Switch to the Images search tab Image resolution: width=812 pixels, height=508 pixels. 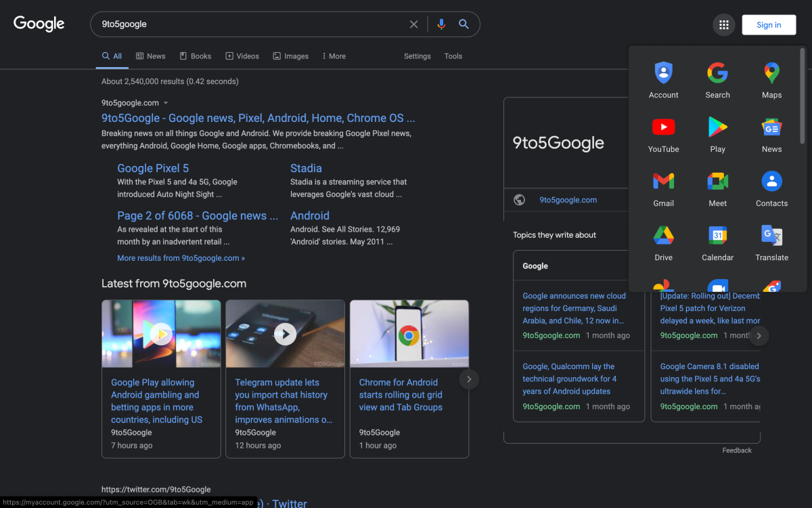click(x=290, y=56)
